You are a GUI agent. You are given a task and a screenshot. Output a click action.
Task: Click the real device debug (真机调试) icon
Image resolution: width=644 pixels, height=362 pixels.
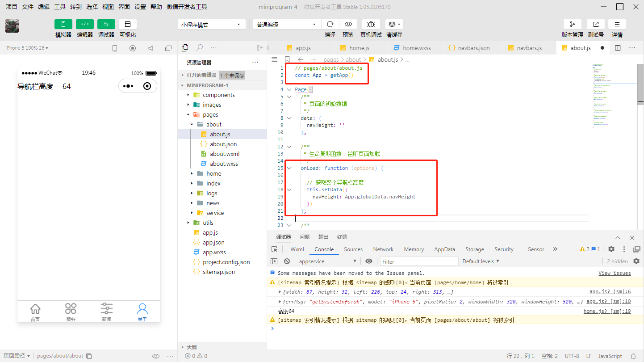(x=371, y=24)
